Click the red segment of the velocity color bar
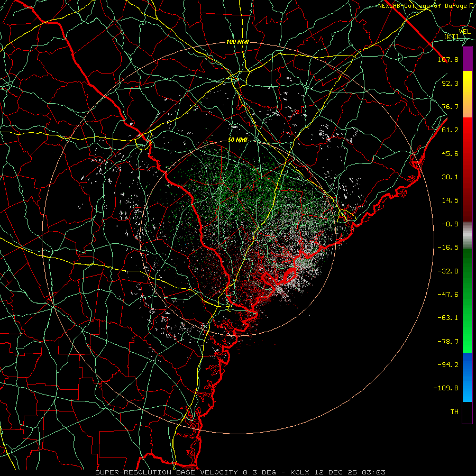 pos(467,169)
